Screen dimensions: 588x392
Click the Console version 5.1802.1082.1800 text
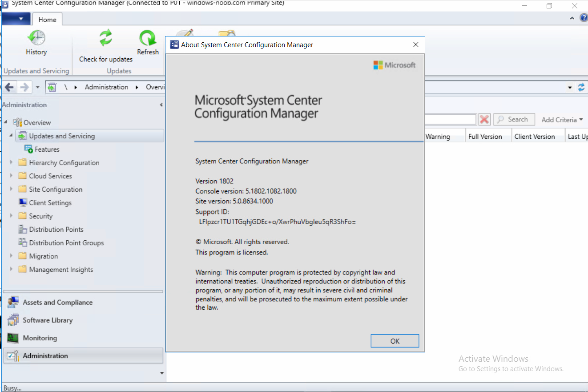[x=246, y=191]
